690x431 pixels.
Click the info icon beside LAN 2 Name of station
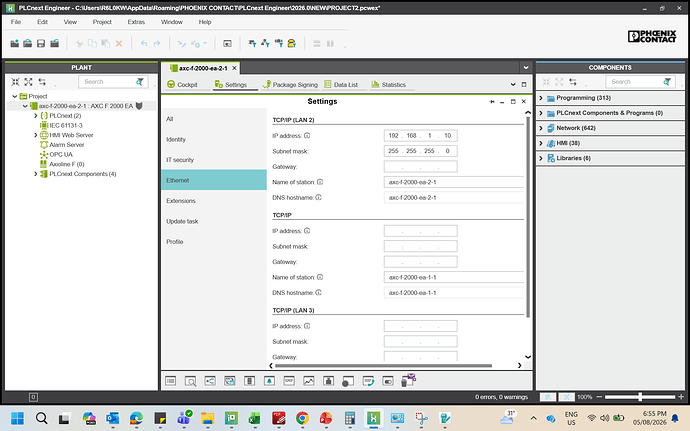coord(320,182)
